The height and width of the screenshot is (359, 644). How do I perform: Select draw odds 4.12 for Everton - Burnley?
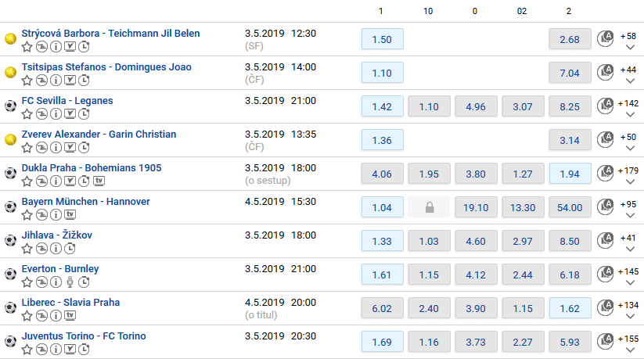point(476,275)
